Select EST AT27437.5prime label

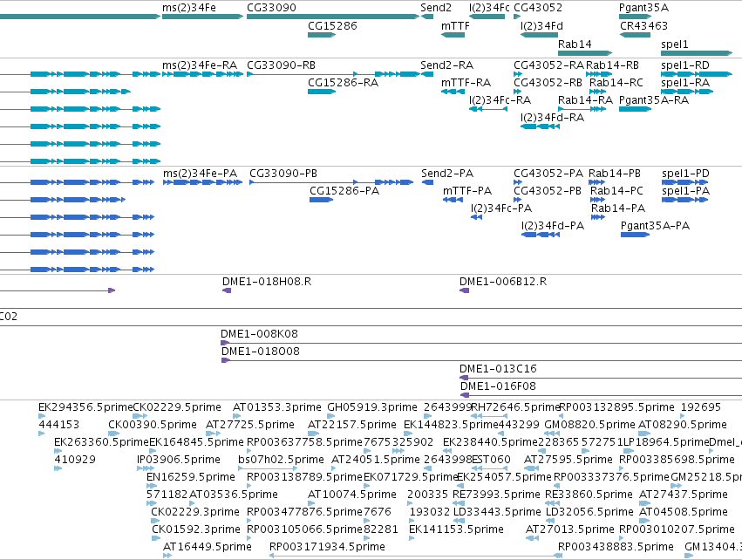coord(683,495)
